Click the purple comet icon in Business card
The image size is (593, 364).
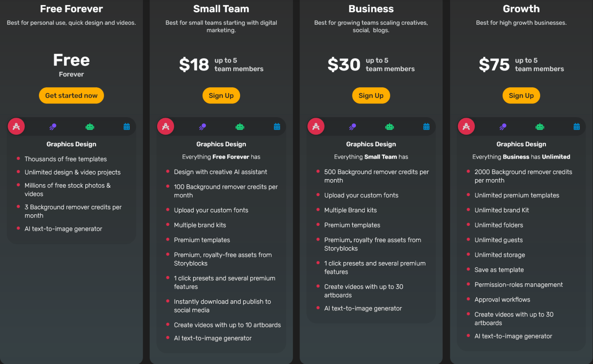click(x=352, y=126)
